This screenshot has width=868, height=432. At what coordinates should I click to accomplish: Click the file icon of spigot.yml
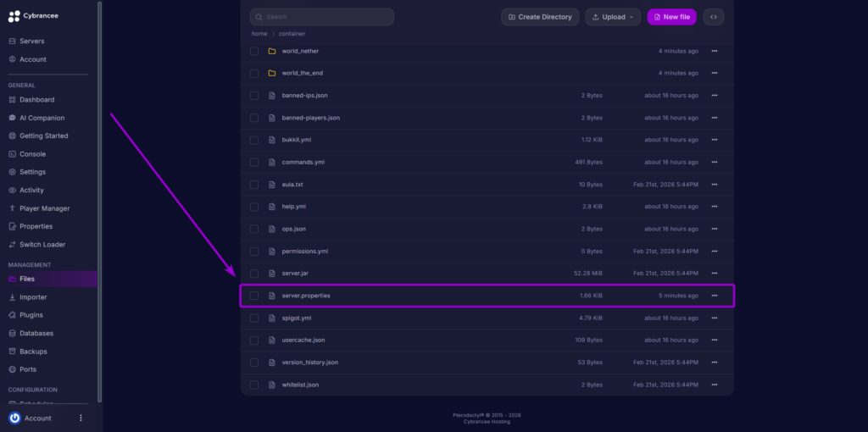272,318
